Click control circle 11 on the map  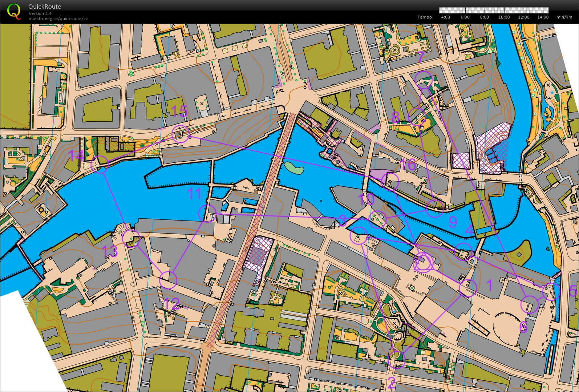point(207,213)
